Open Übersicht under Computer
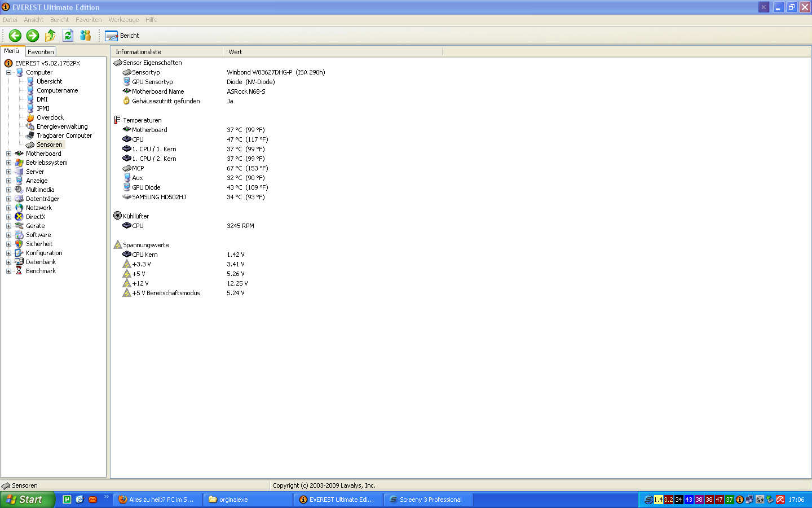 pos(49,81)
